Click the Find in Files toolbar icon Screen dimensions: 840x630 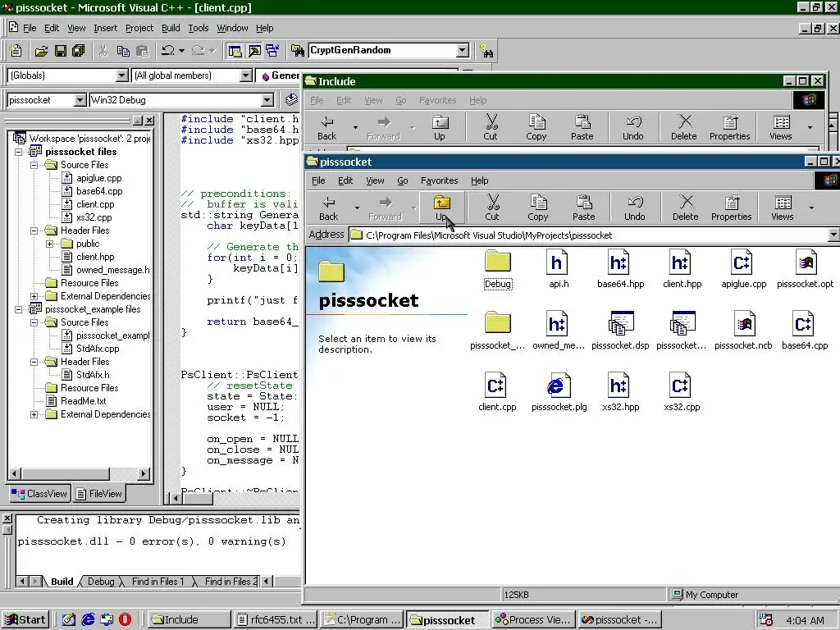click(298, 51)
